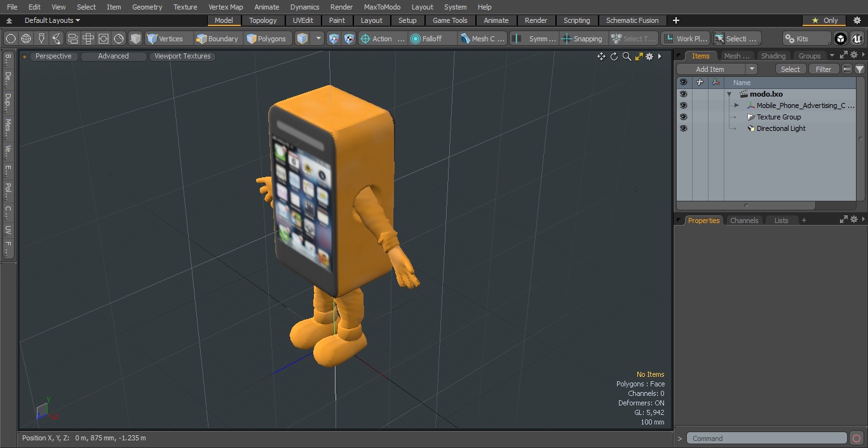
Task: Open the MaxToModo menu
Action: point(382,7)
